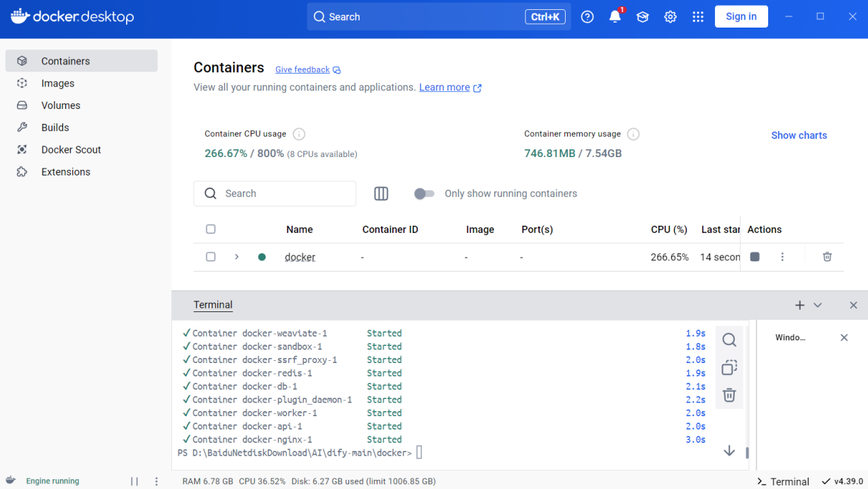Screen dimensions: 868x489
Task: Close the Windo... terminal session tab
Action: 844,338
